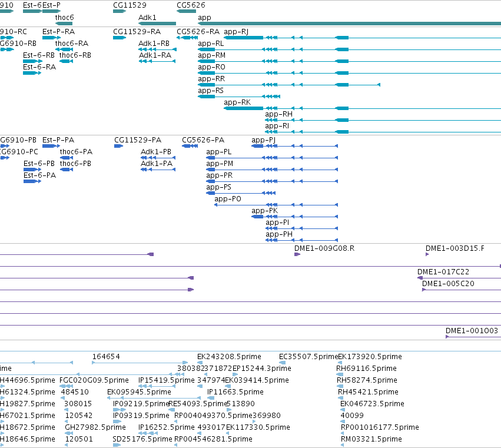
Task: Open the DME1-017C22 BAC label
Action: [443, 272]
